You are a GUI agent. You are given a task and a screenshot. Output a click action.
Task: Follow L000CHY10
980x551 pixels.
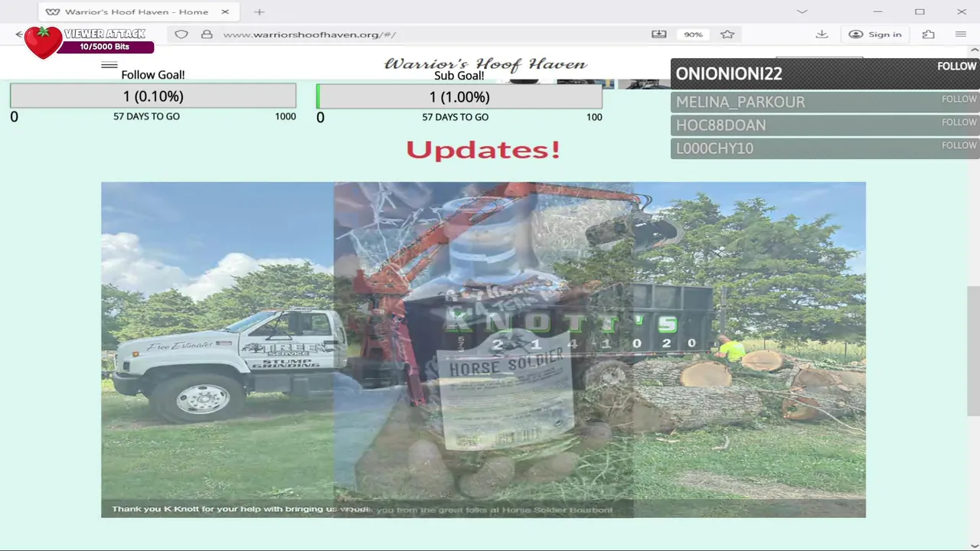[959, 145]
